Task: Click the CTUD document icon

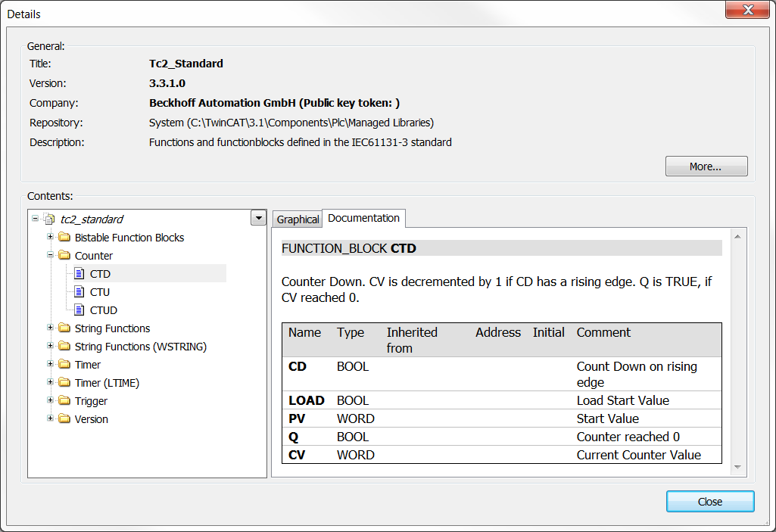Action: [79, 310]
